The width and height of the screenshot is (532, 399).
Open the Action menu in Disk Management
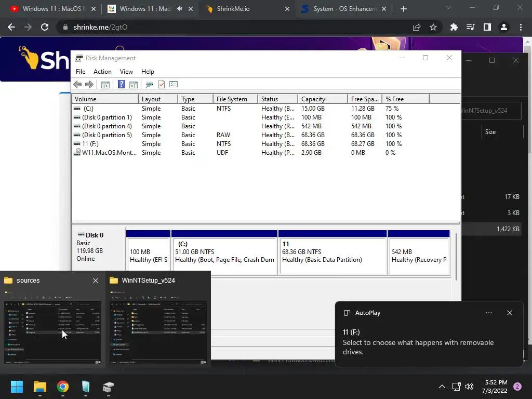click(102, 72)
